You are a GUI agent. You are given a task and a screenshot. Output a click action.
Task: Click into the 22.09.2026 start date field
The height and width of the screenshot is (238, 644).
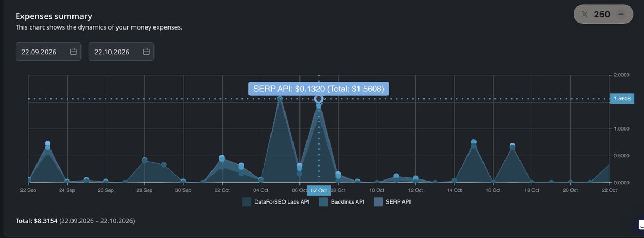point(48,52)
